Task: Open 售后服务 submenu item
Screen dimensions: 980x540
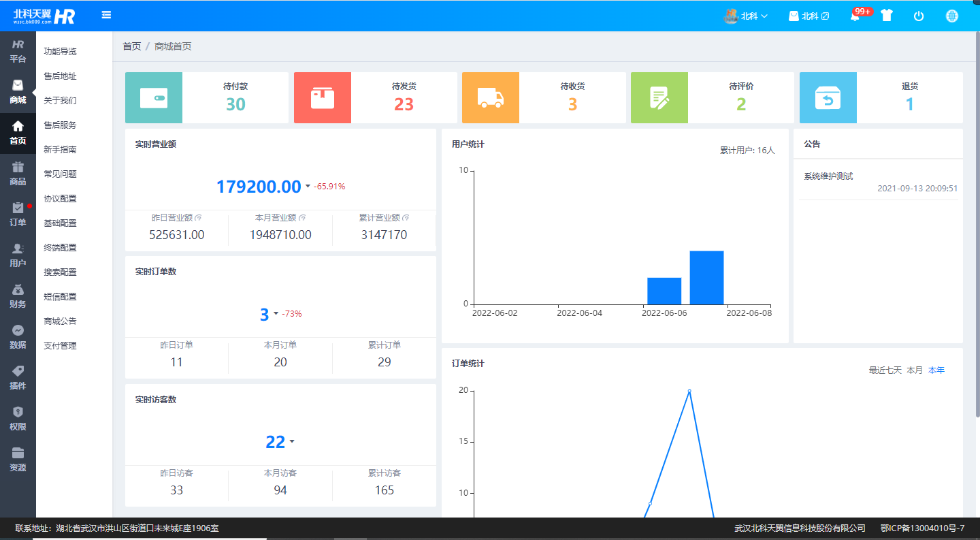Action: [60, 125]
